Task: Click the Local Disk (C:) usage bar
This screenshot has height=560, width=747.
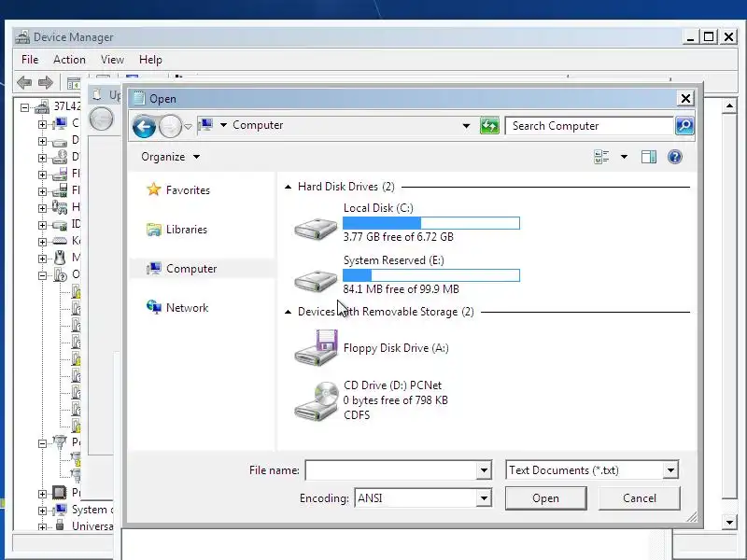Action: (431, 223)
